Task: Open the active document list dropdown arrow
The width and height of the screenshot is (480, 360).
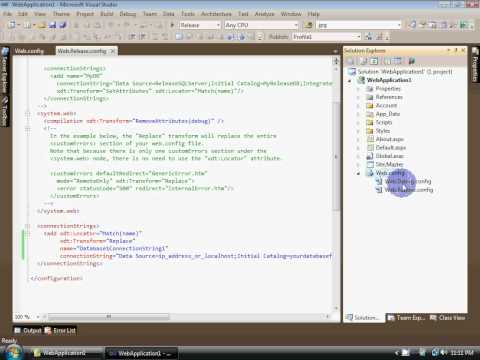Action: (335, 51)
